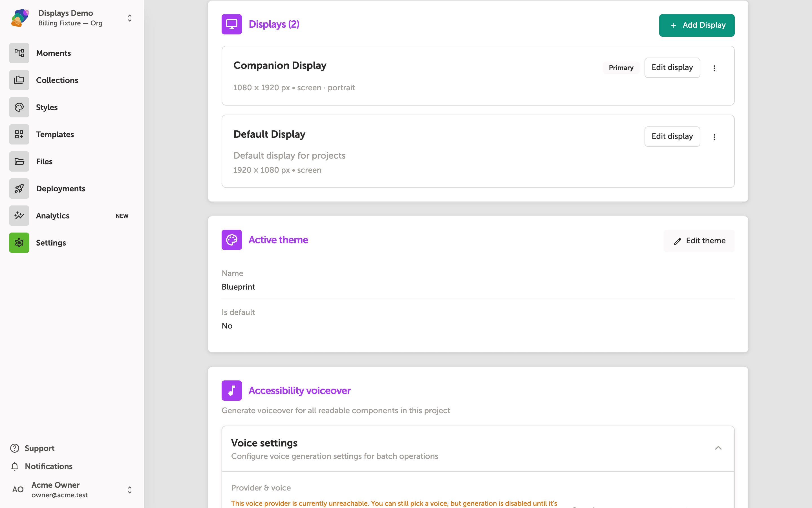This screenshot has width=812, height=508.
Task: Go to the Collections page
Action: (x=57, y=80)
